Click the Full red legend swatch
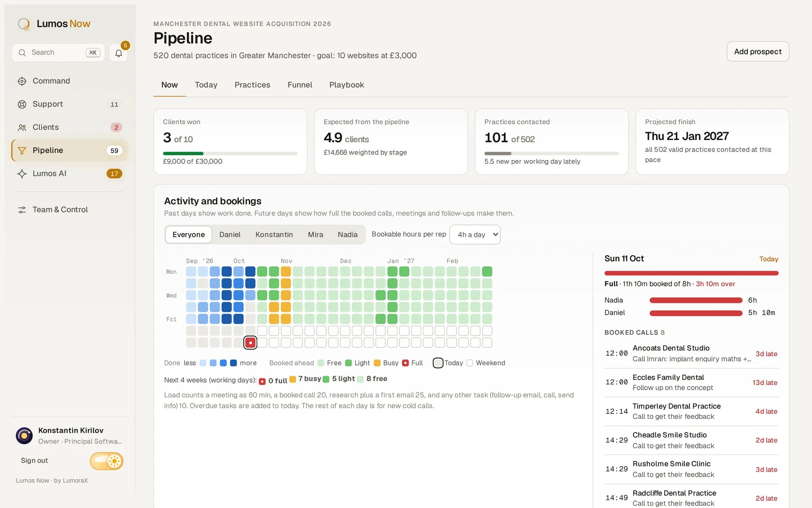The width and height of the screenshot is (812, 508). pyautogui.click(x=405, y=363)
